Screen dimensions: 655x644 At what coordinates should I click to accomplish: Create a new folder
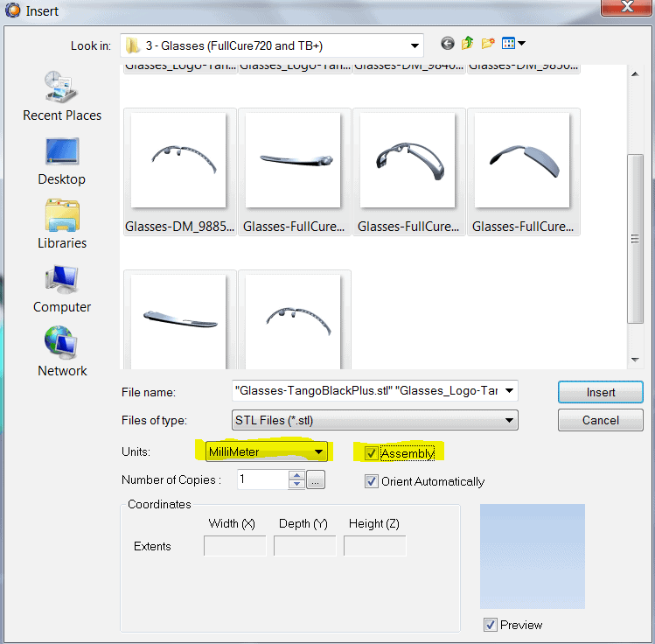(x=488, y=44)
